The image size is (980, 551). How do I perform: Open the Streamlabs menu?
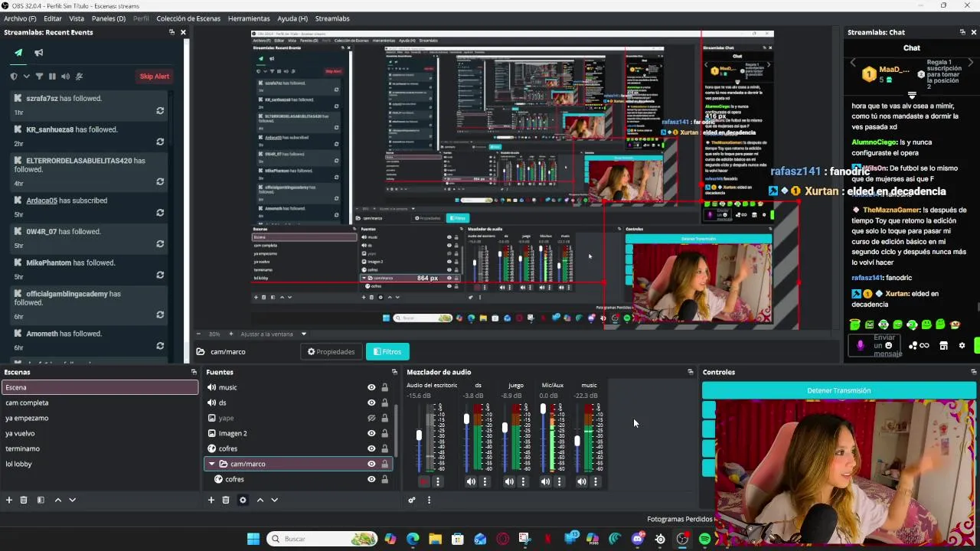tap(332, 18)
